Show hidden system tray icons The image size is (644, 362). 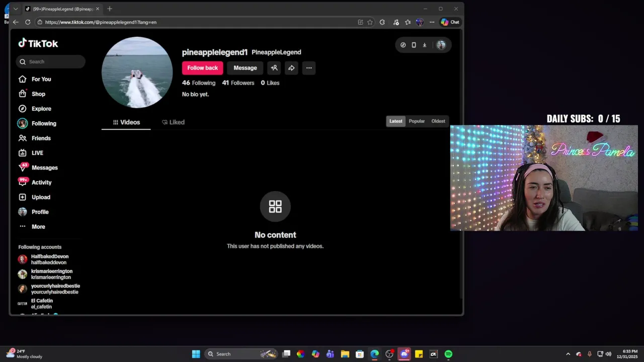click(x=568, y=354)
